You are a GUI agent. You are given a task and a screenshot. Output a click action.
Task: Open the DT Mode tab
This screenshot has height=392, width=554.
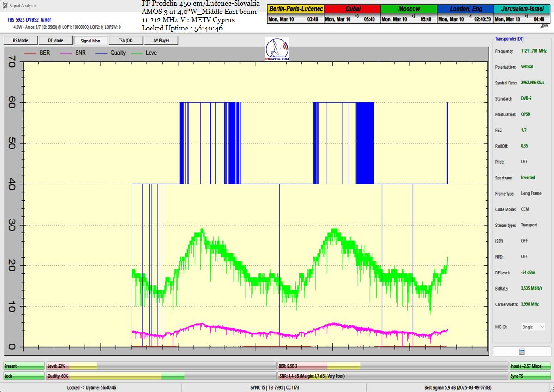tap(55, 41)
